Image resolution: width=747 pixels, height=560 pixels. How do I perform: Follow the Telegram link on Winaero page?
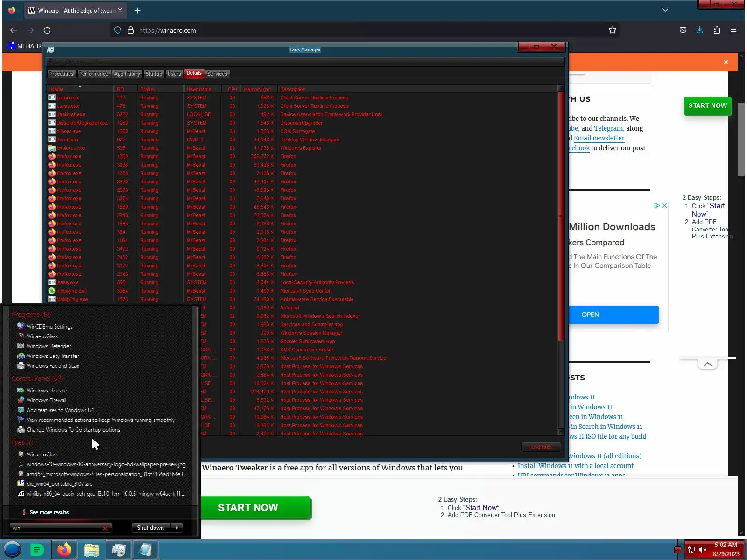click(608, 128)
